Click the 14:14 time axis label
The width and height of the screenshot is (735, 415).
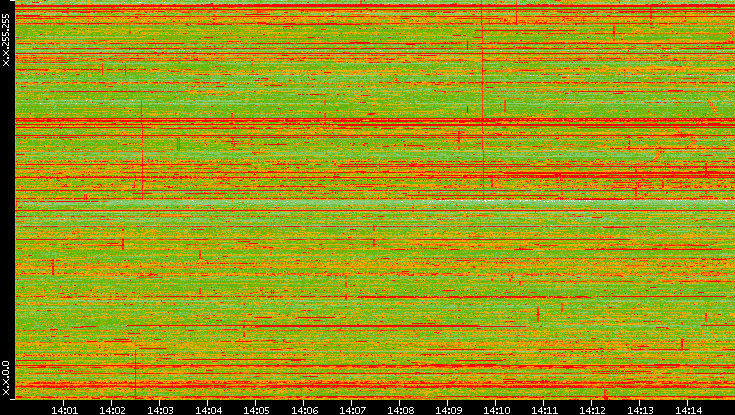click(688, 410)
